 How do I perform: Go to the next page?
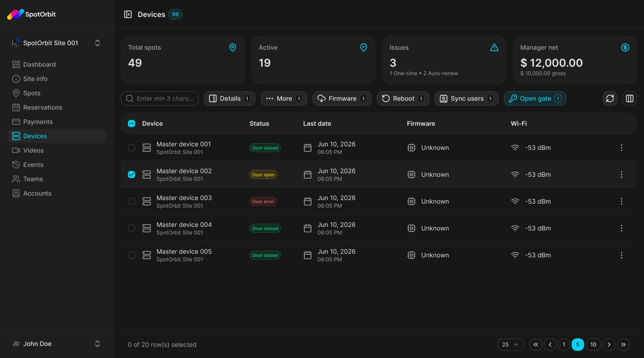click(609, 345)
